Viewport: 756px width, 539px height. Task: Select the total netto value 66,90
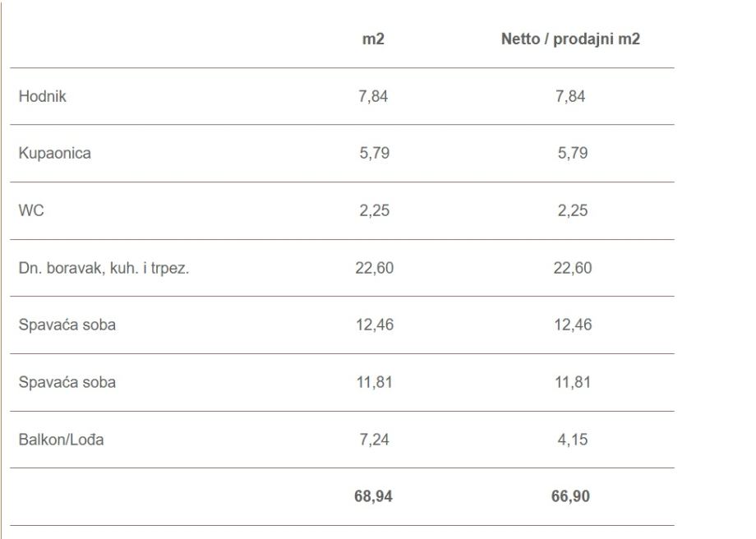pyautogui.click(x=571, y=497)
